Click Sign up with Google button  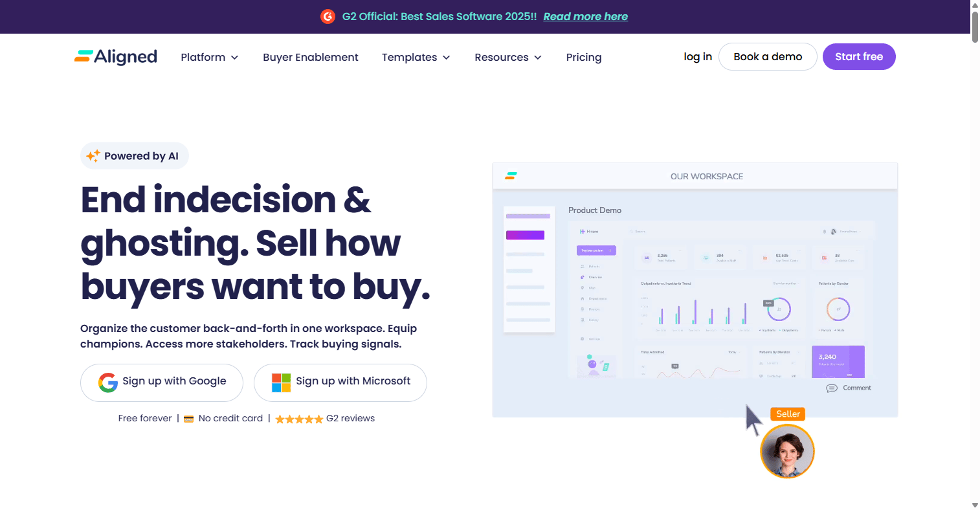coord(162,382)
